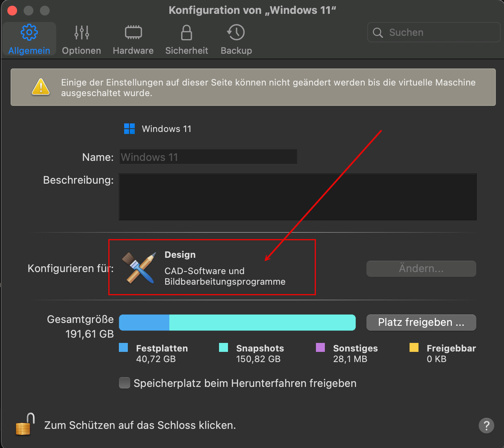Screen dimensions: 504x448
Task: Click the Konfigurieren für label
Action: [x=70, y=268]
